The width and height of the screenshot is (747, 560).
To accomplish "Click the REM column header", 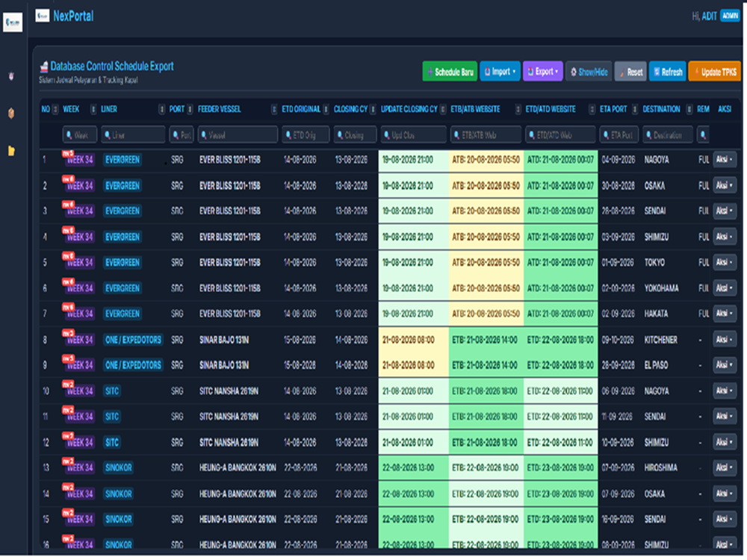I will 703,110.
